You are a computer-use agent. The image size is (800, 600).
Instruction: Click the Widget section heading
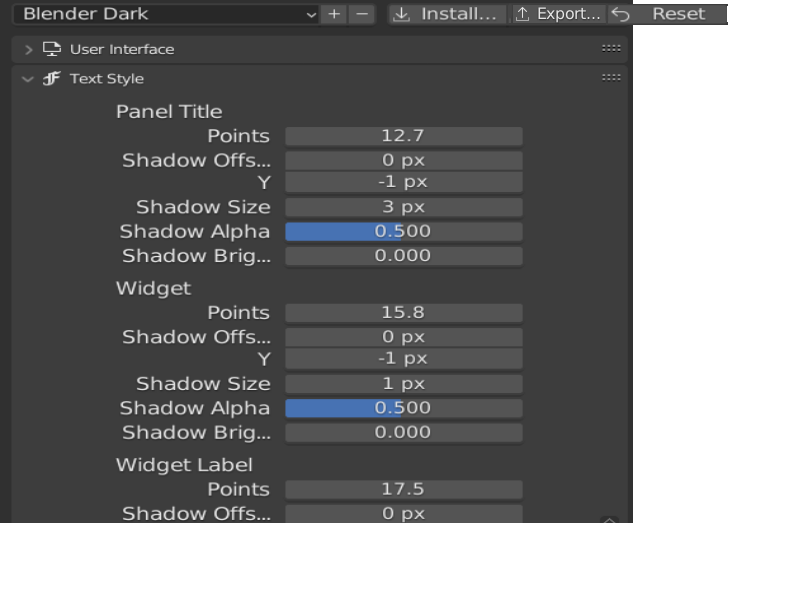coord(154,288)
